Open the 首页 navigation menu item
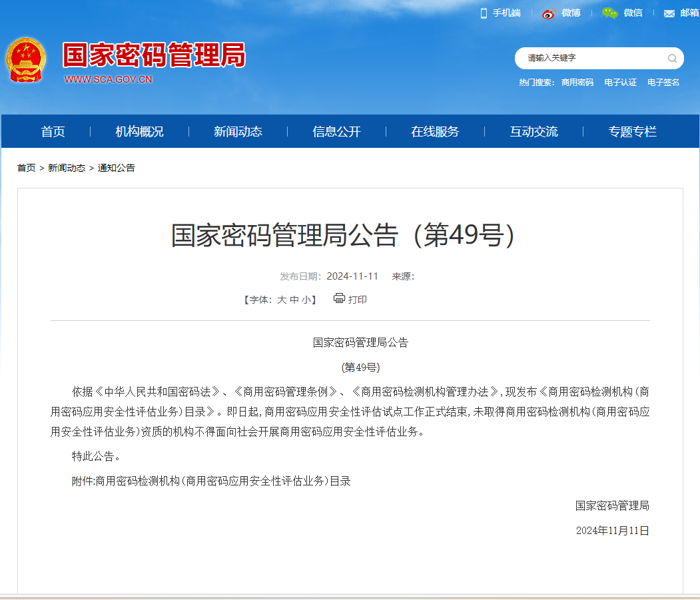This screenshot has width=700, height=600. [53, 132]
